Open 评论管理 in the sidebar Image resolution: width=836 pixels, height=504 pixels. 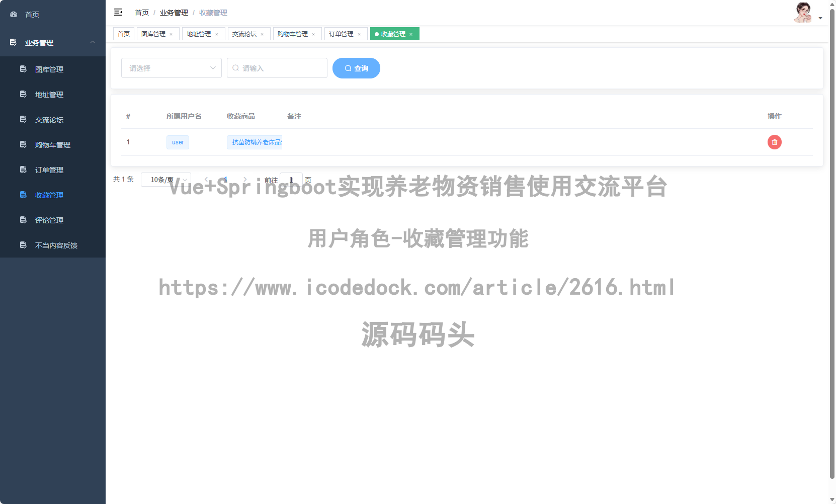(x=49, y=220)
